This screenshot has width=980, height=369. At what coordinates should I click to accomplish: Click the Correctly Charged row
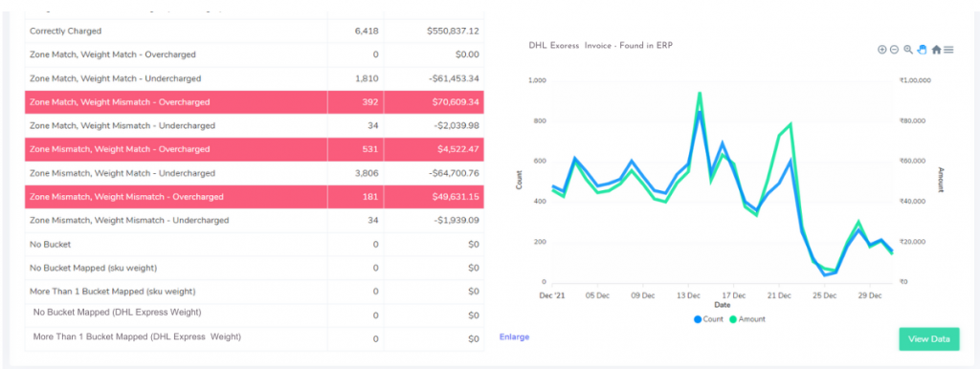255,31
